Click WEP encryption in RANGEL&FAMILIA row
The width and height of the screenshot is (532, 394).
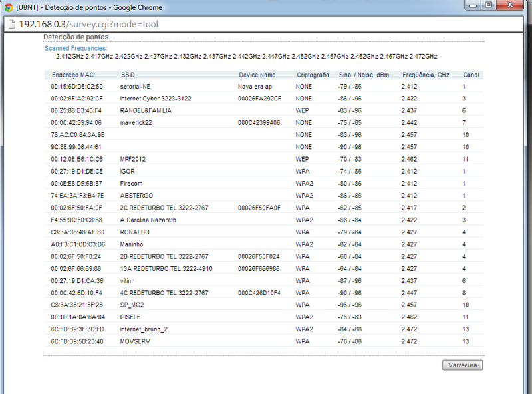(x=302, y=110)
